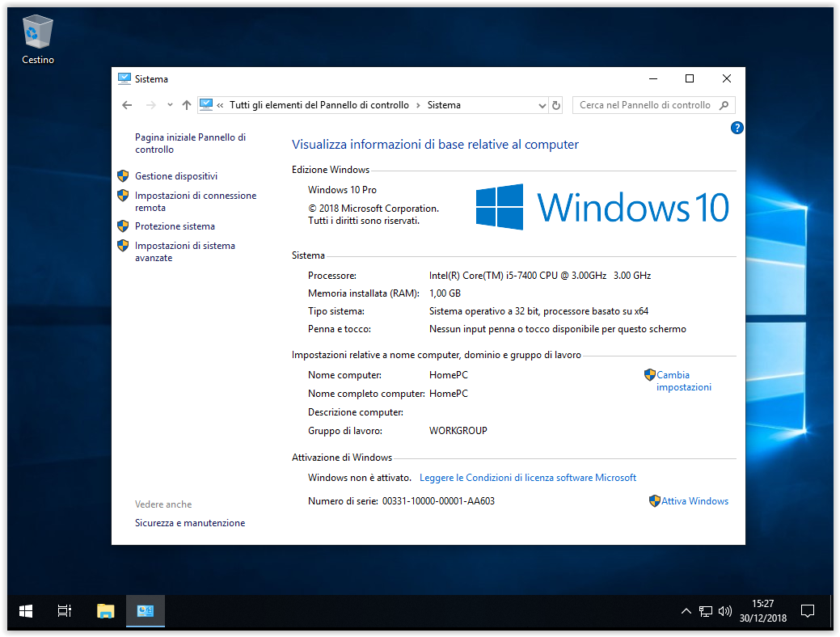Image resolution: width=840 pixels, height=637 pixels.
Task: Open Sicurezza e manutenzione link
Action: click(190, 523)
